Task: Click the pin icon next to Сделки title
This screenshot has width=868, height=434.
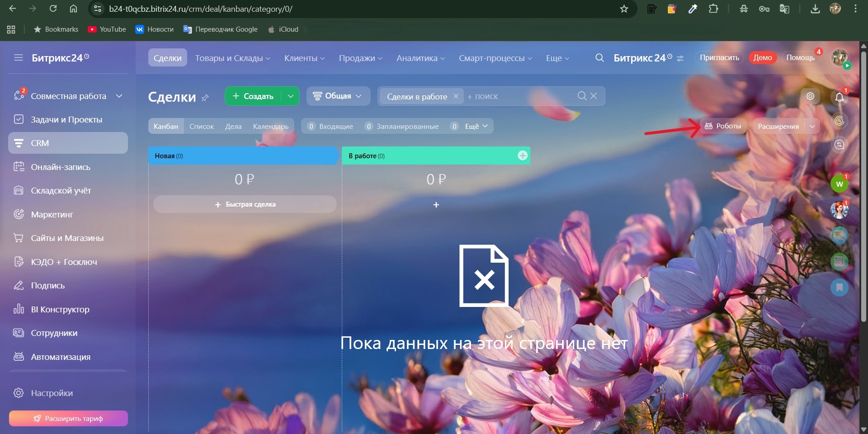Action: (205, 98)
